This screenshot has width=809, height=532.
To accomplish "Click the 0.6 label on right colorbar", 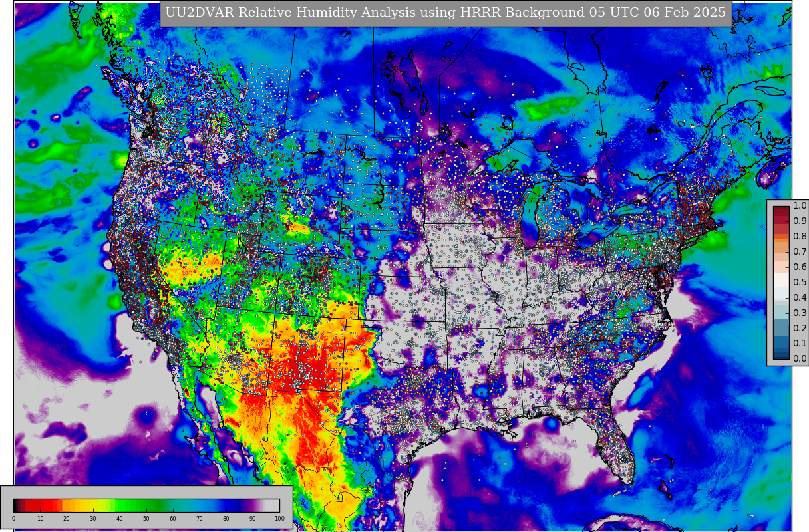I will (800, 267).
